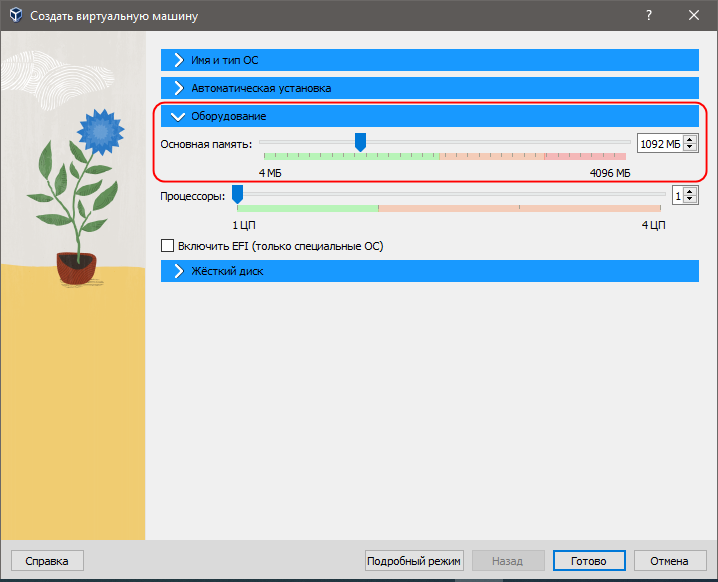Click the 1 ЦП minimum label
The width and height of the screenshot is (718, 582).
pyautogui.click(x=244, y=225)
